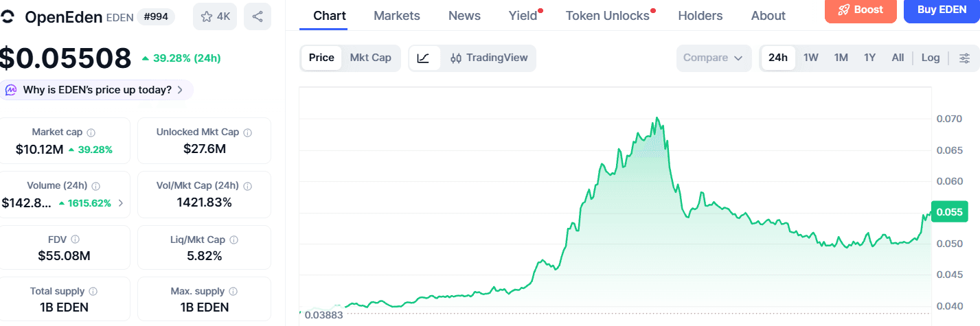Open the About tab

pos(768,16)
